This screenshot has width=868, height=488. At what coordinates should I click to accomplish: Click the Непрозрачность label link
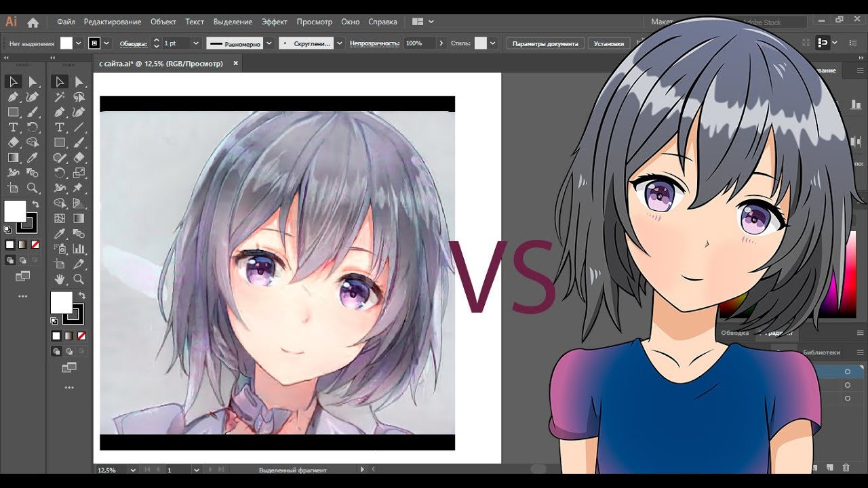374,43
